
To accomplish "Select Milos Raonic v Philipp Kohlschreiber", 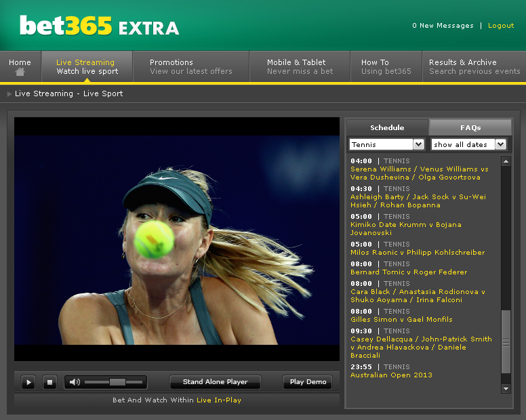I will pos(418,253).
